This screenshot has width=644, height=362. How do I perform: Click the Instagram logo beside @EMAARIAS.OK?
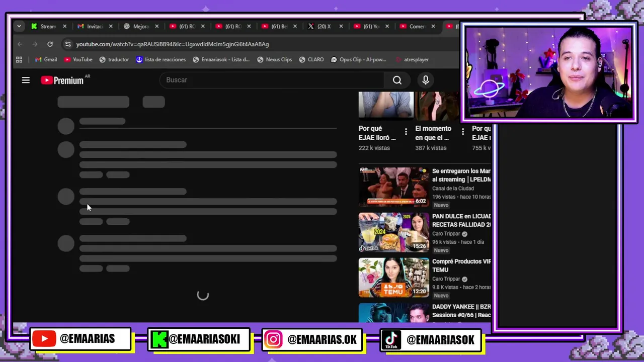[273, 339]
